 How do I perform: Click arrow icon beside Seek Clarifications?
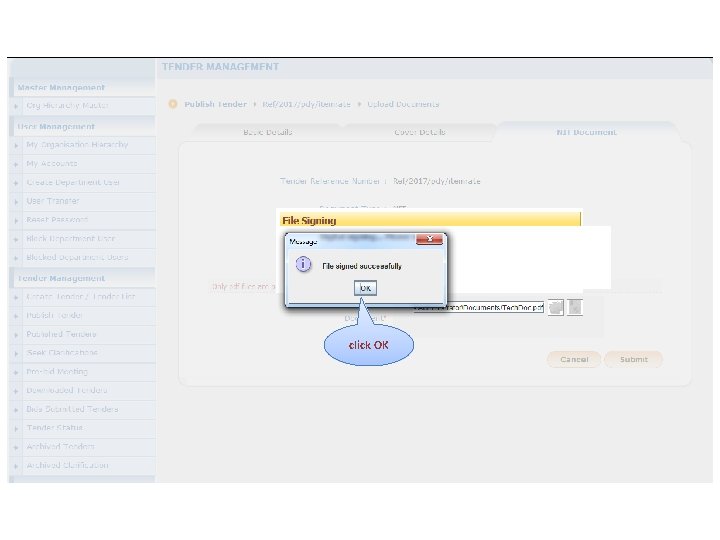point(16,354)
